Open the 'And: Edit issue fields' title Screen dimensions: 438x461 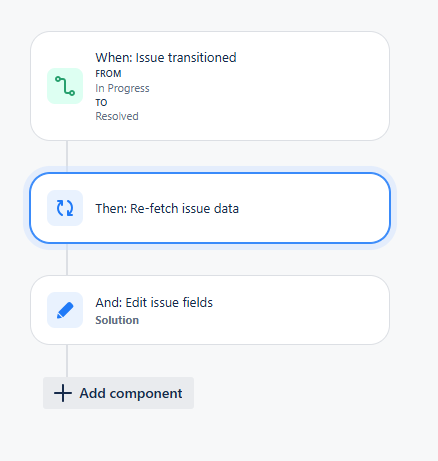tap(154, 302)
